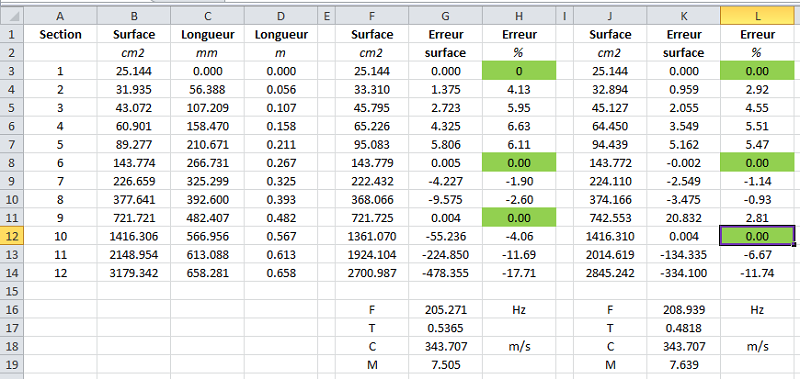This screenshot has height=379, width=800.
Task: Select column L header
Action: click(758, 17)
